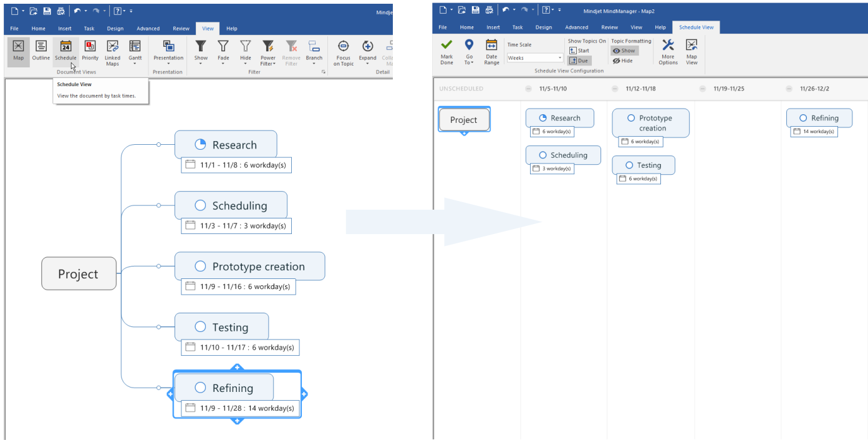Click Open folder icon in left window

coord(34,11)
